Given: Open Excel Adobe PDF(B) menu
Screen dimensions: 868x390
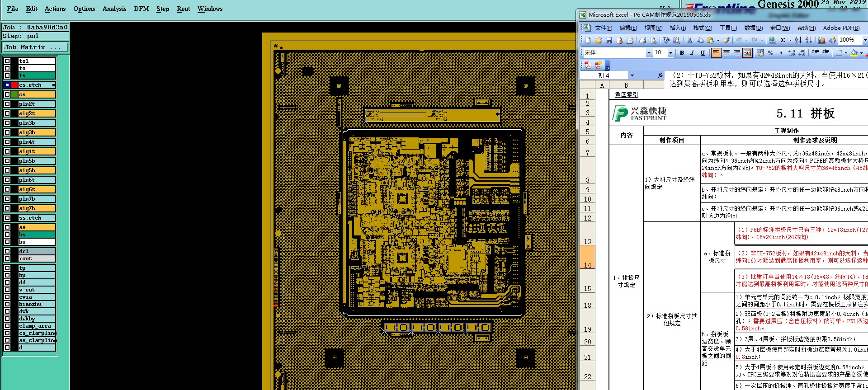Looking at the screenshot, I should click(841, 28).
